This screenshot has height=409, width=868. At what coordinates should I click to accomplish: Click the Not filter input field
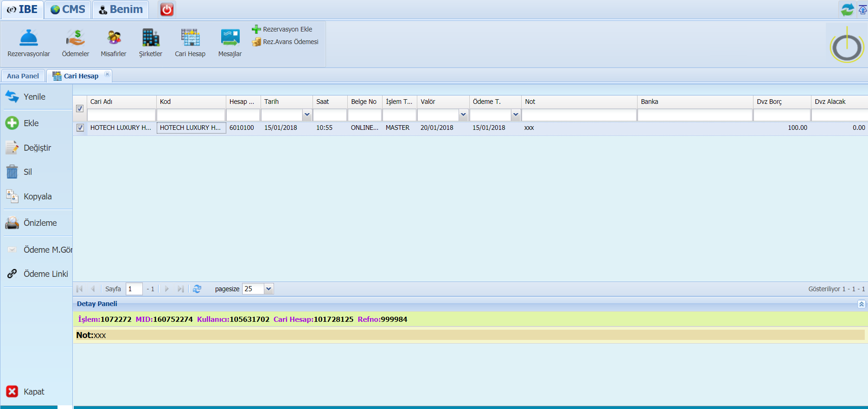pyautogui.click(x=579, y=115)
